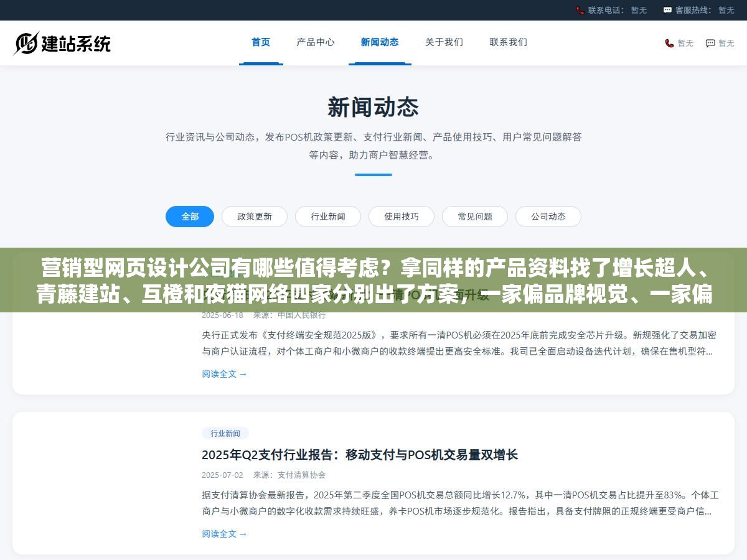This screenshot has height=560, width=747.
Task: Click 阅读全文 on the 2025年Q2 report article
Action: click(x=224, y=534)
